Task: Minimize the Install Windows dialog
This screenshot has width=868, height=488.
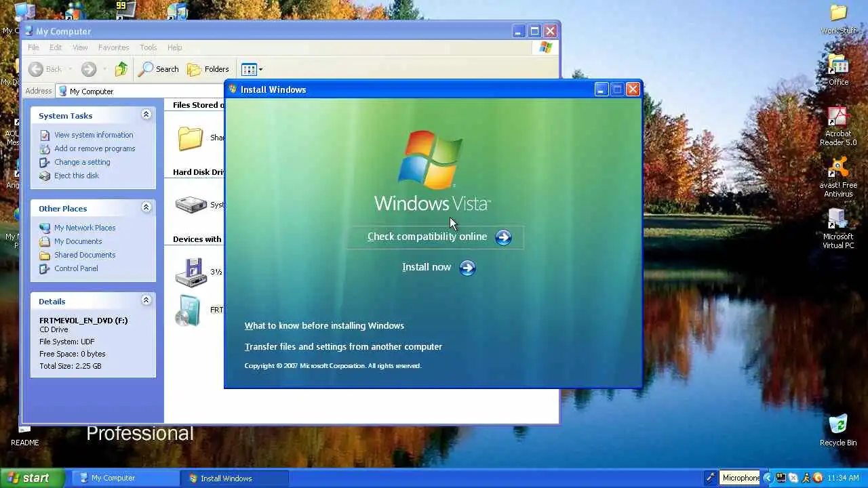Action: (x=601, y=89)
